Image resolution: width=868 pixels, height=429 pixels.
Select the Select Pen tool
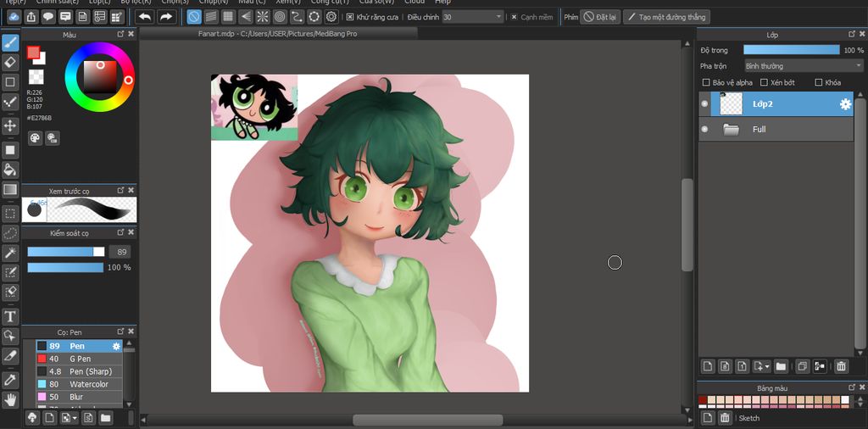pos(10,272)
